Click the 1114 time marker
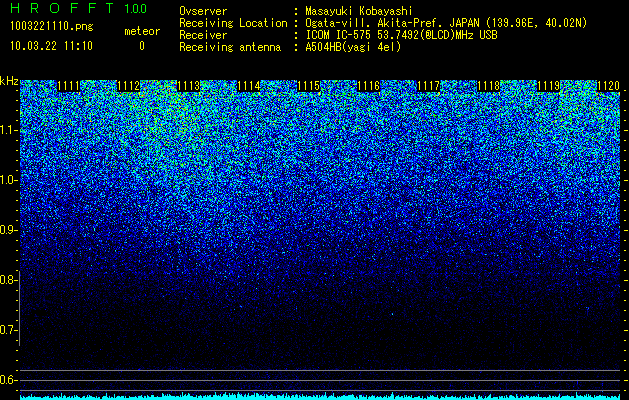This screenshot has width=629, height=400. pos(249,86)
